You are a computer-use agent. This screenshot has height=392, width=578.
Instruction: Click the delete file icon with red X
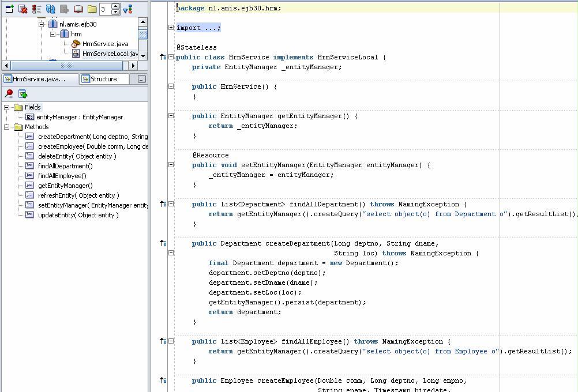click(x=23, y=9)
